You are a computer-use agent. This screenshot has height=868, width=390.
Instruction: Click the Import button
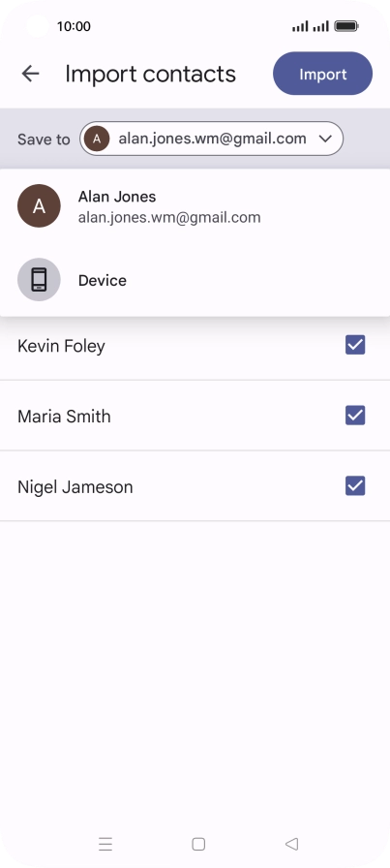322,74
